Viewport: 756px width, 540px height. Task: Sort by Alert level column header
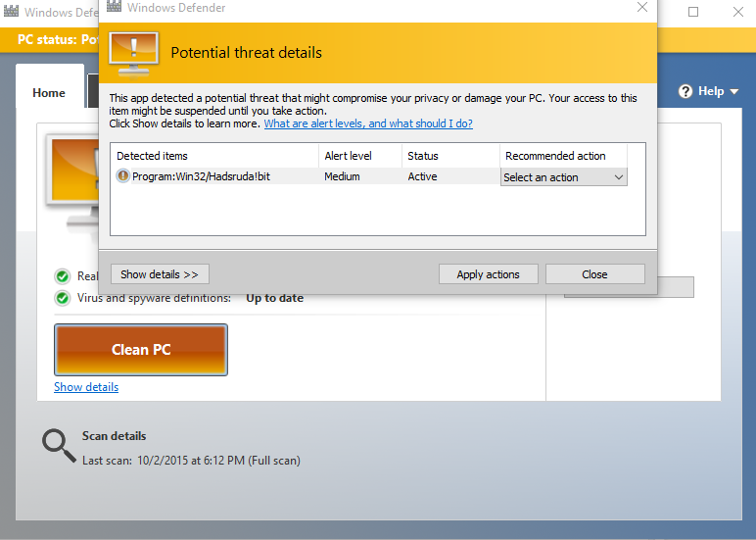(x=360, y=156)
